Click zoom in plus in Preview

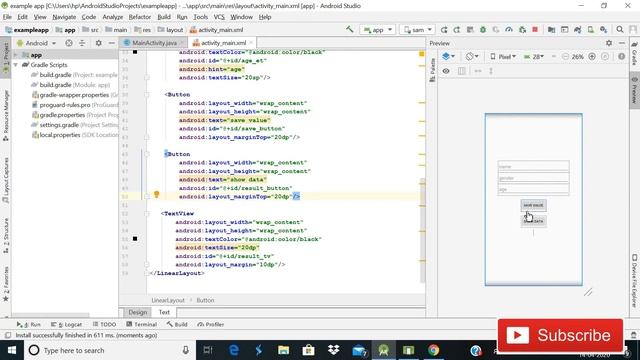[592, 56]
